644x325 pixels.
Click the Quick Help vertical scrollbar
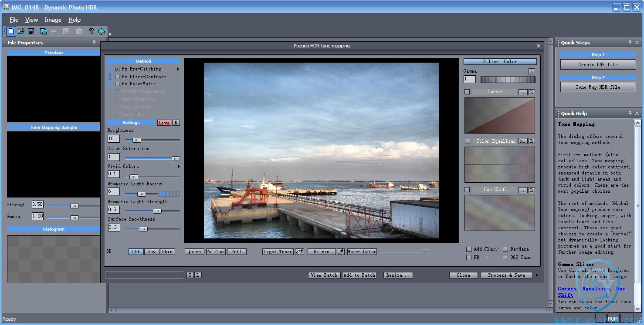(x=637, y=215)
